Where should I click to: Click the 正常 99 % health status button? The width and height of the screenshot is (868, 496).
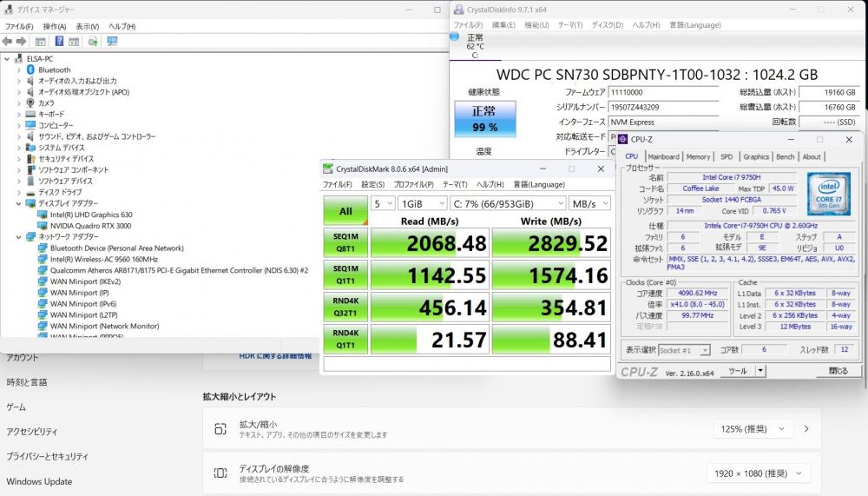click(485, 119)
